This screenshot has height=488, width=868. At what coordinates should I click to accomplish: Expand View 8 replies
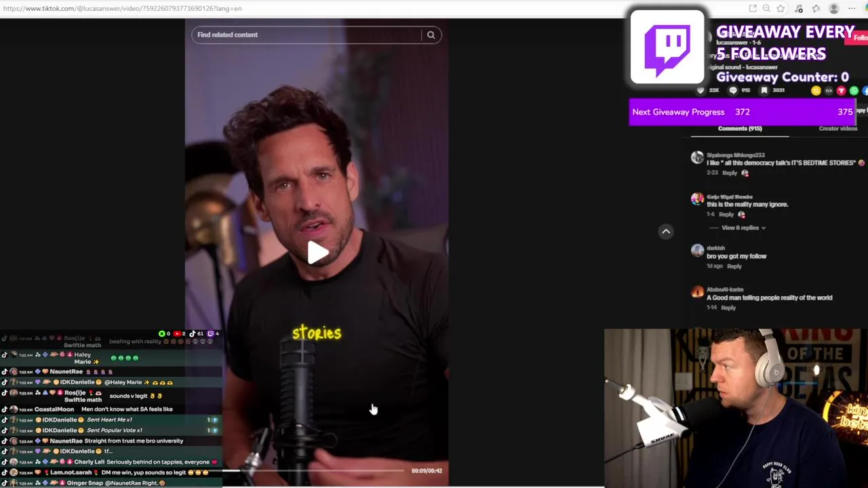pyautogui.click(x=743, y=228)
